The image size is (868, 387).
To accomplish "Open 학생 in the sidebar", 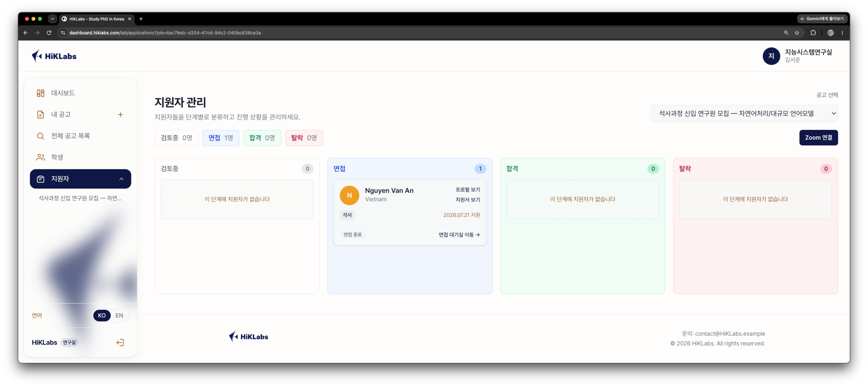I will 80,157.
